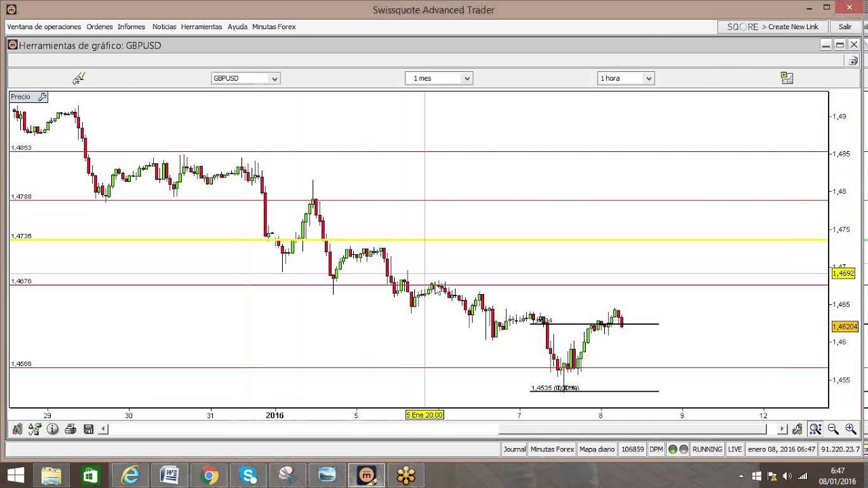Open the Ayuda menu

237,26
